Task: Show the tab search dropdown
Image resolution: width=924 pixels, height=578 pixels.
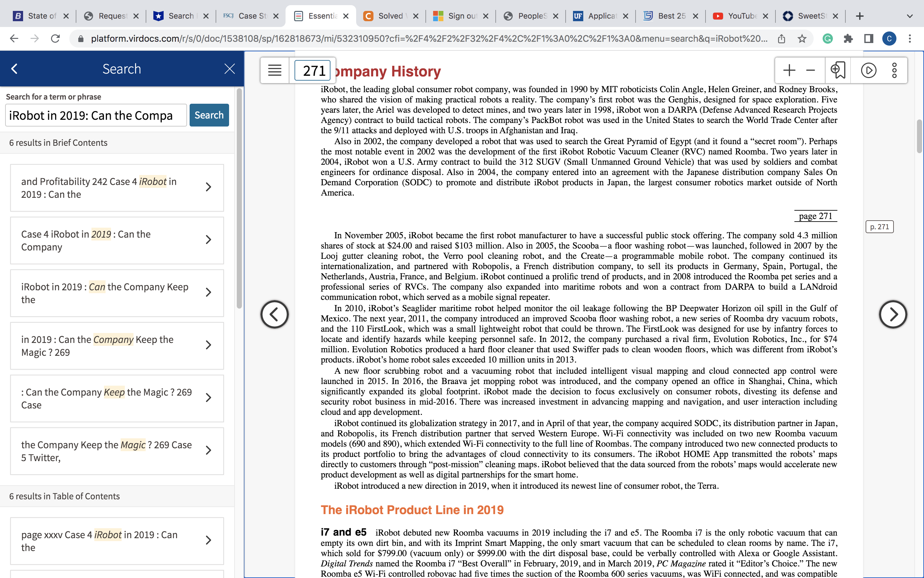Action: (x=910, y=16)
